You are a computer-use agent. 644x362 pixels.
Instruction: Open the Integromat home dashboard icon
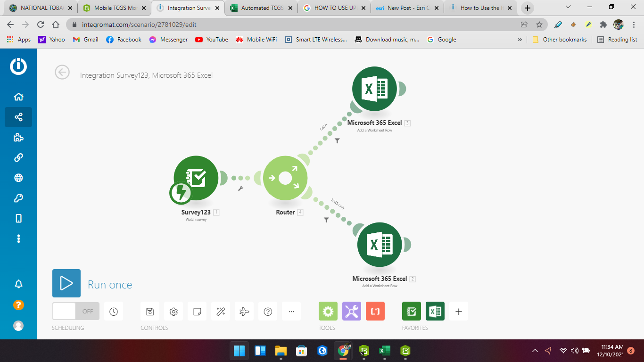coord(18,97)
